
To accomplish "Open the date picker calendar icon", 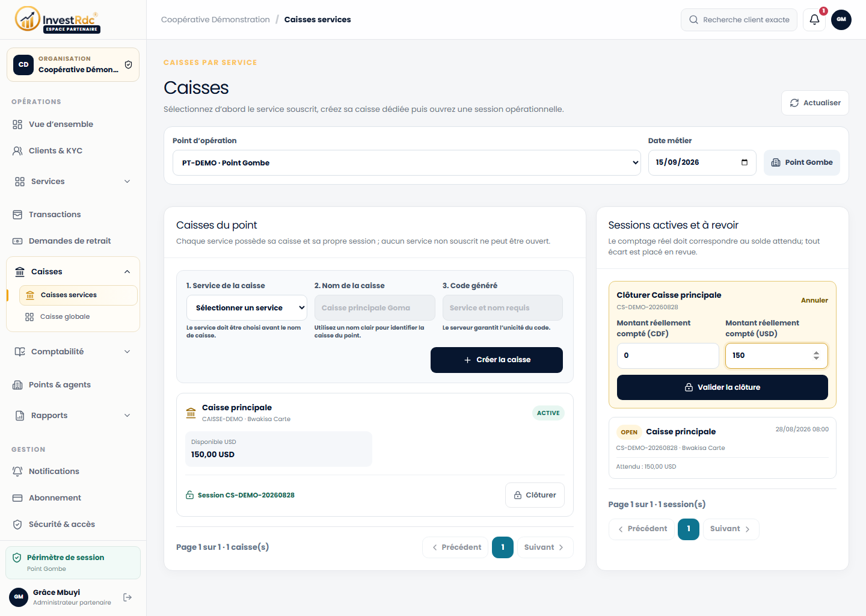I will coord(745,162).
